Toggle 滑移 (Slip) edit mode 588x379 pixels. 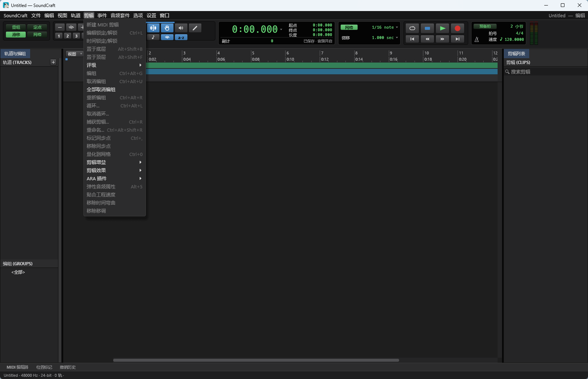(x=16, y=35)
